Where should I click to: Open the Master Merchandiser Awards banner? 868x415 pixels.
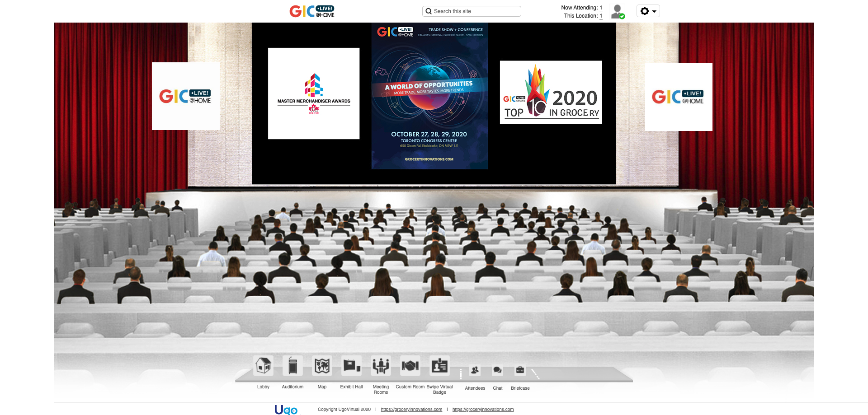(314, 93)
